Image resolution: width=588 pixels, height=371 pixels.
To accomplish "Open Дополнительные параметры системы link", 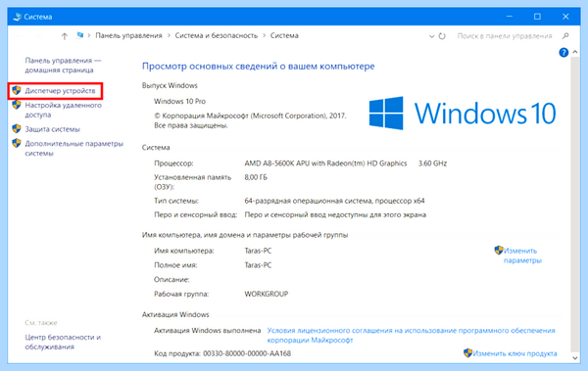I will (x=73, y=149).
